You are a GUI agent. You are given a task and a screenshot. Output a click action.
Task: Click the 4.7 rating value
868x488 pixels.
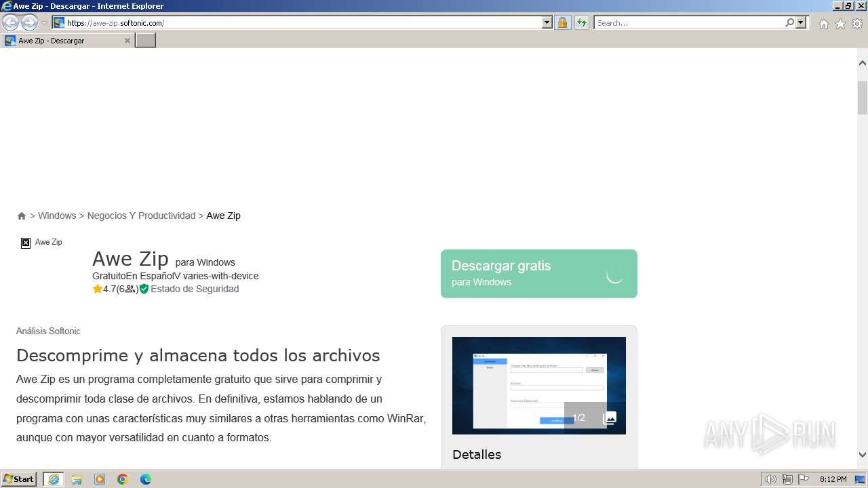click(110, 289)
